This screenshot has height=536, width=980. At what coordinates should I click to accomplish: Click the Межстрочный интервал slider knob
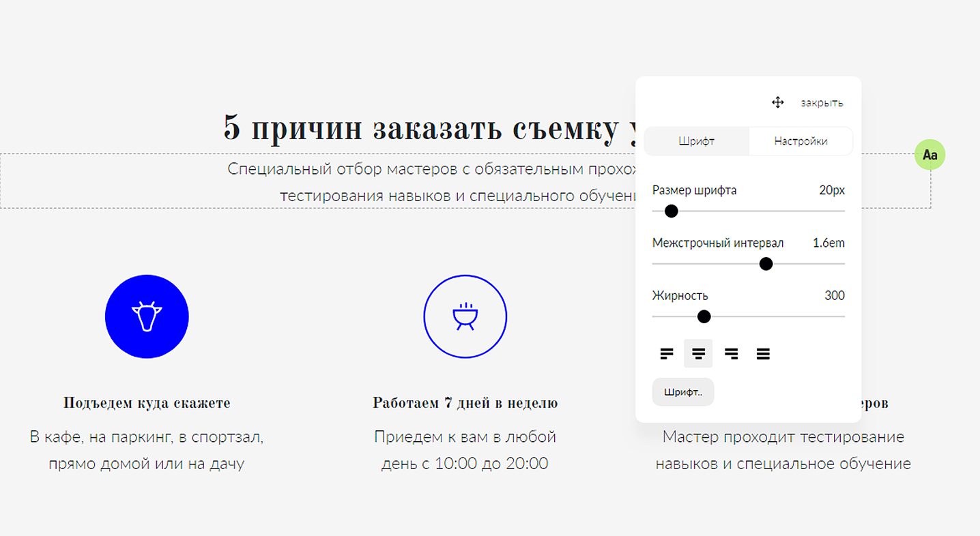tap(766, 263)
